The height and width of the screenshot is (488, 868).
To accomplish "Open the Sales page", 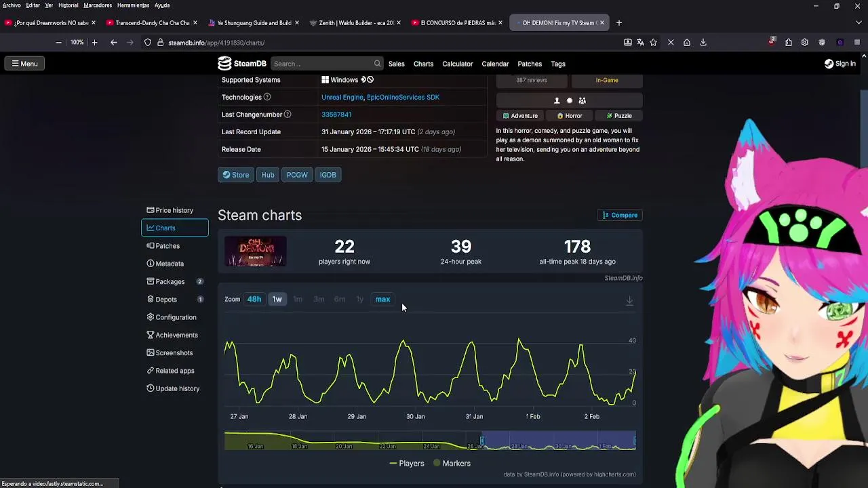I will point(396,64).
